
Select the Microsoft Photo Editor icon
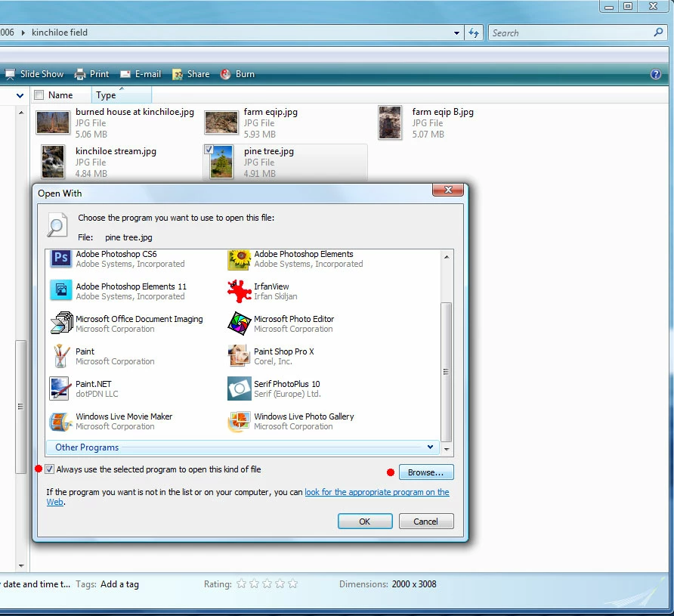click(239, 323)
